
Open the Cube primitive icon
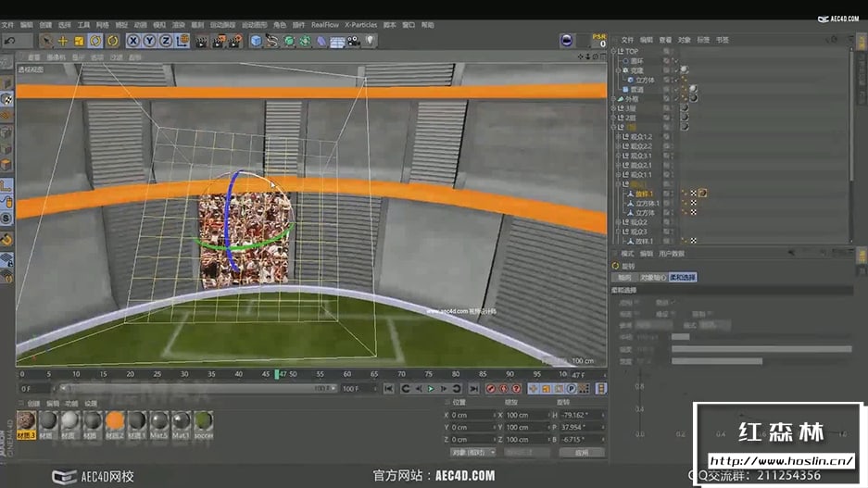coord(256,41)
